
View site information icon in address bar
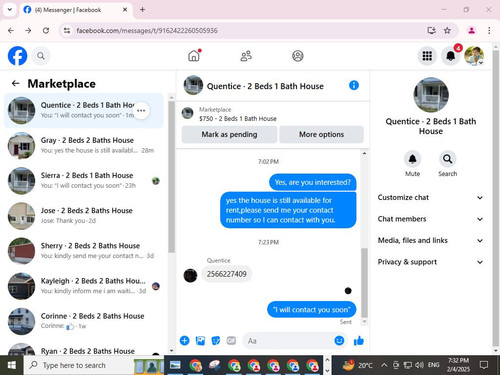click(67, 31)
